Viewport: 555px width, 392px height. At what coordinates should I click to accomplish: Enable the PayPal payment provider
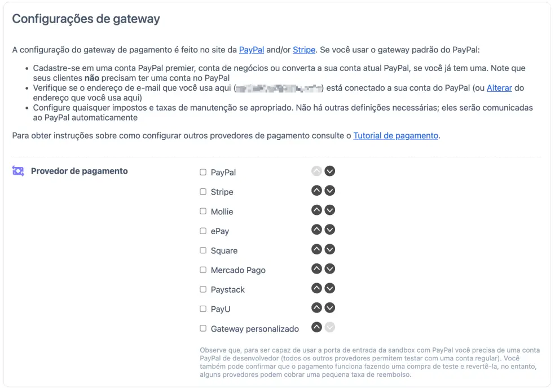pos(203,171)
